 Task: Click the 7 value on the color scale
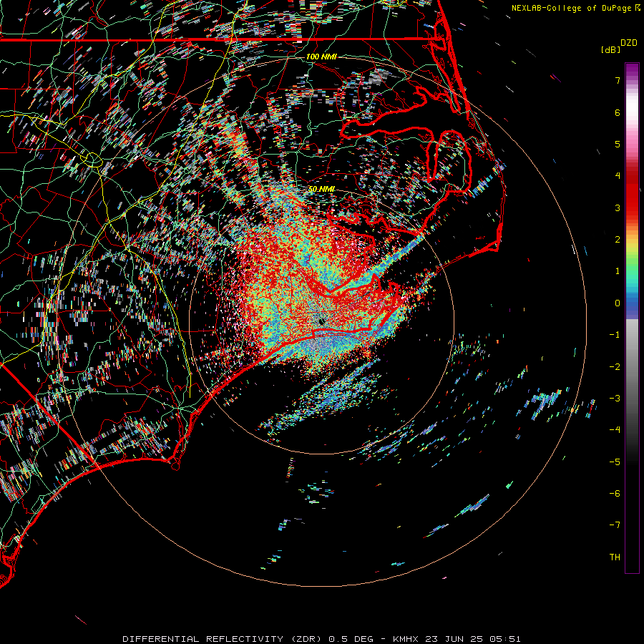(618, 80)
